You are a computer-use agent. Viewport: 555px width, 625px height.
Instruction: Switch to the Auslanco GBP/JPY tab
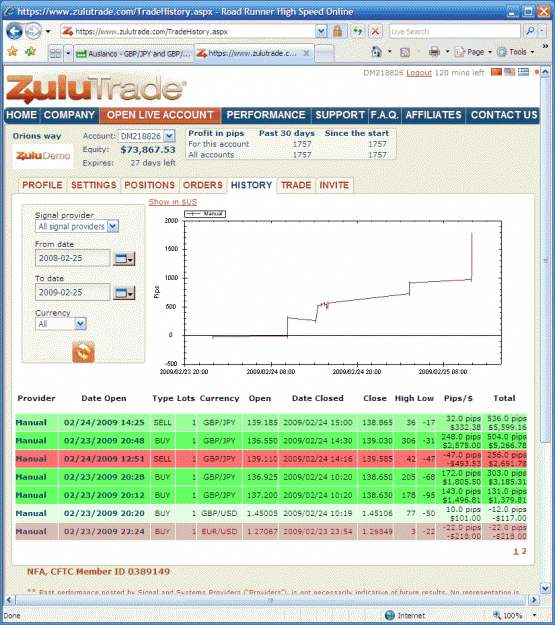click(134, 53)
